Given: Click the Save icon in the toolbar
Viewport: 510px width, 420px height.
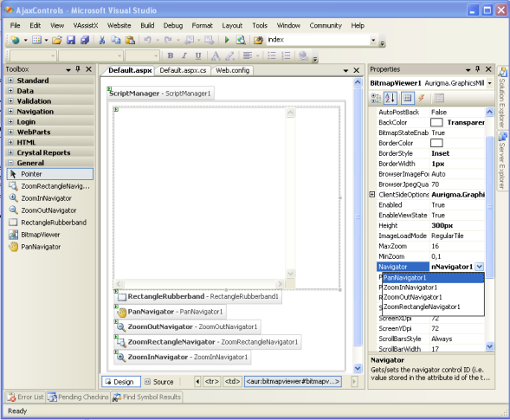Looking at the screenshot, I should [x=71, y=40].
